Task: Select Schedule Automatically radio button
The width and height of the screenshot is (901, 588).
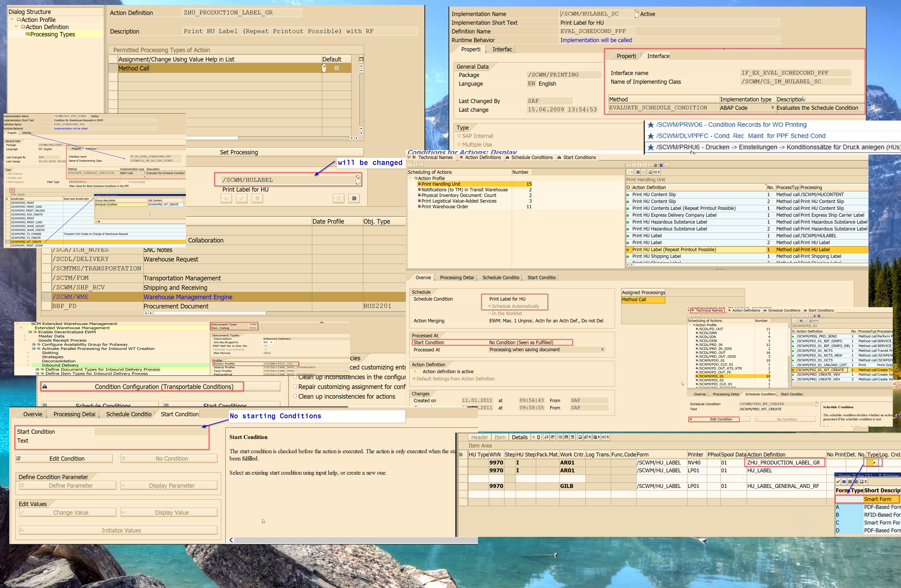Action: coord(489,306)
